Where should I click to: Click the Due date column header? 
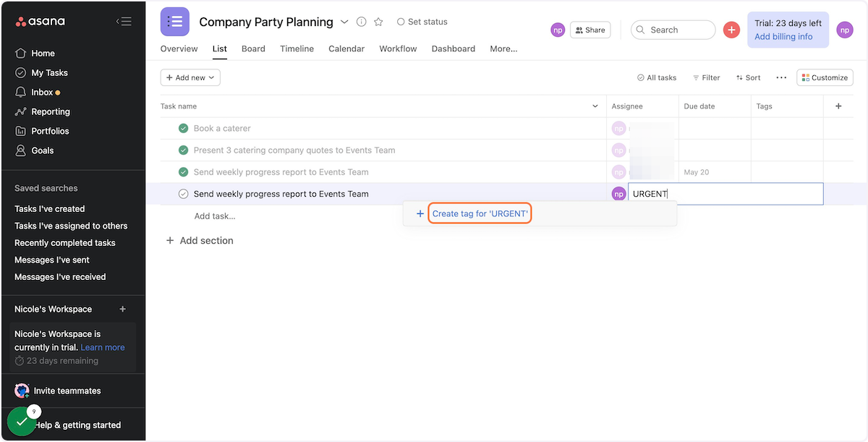(715, 106)
